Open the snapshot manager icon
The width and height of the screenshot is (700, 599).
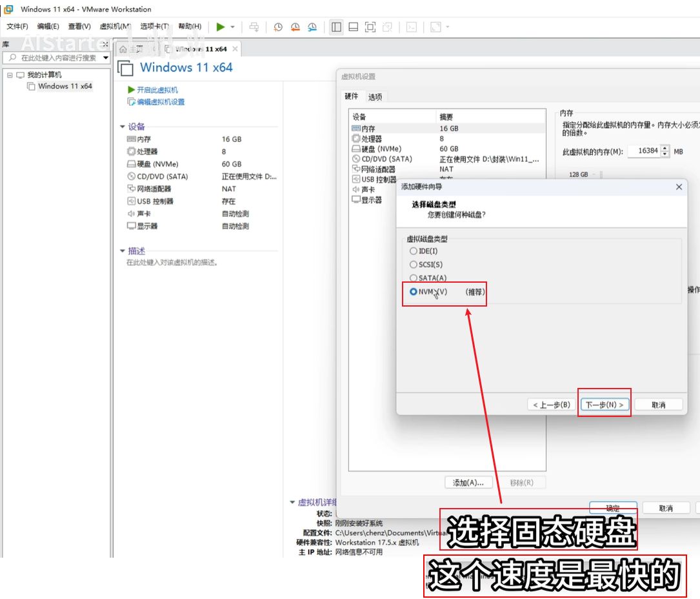coord(312,27)
